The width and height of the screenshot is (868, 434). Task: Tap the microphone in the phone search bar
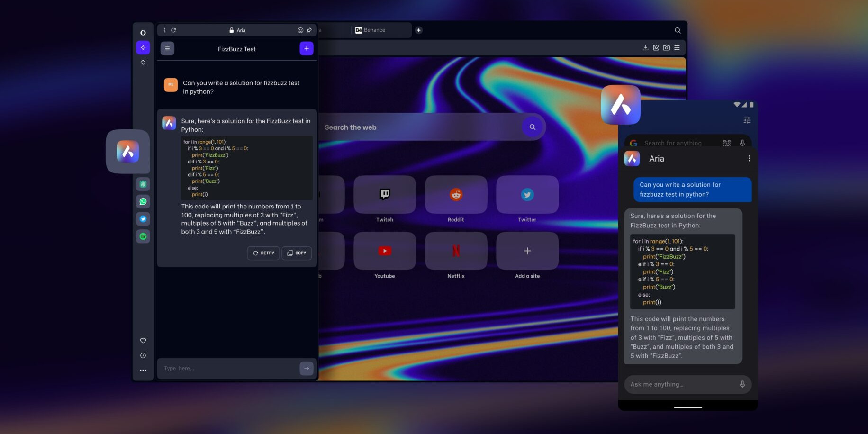click(742, 143)
